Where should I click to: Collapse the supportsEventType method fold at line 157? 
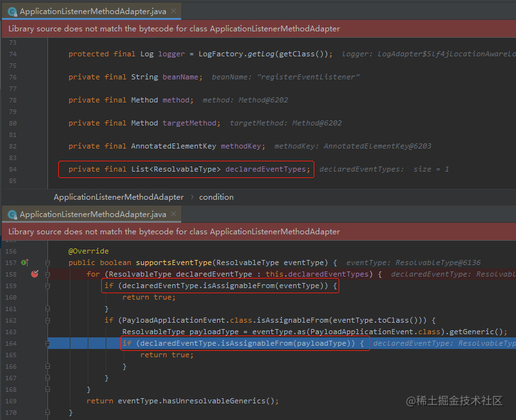coord(48,262)
